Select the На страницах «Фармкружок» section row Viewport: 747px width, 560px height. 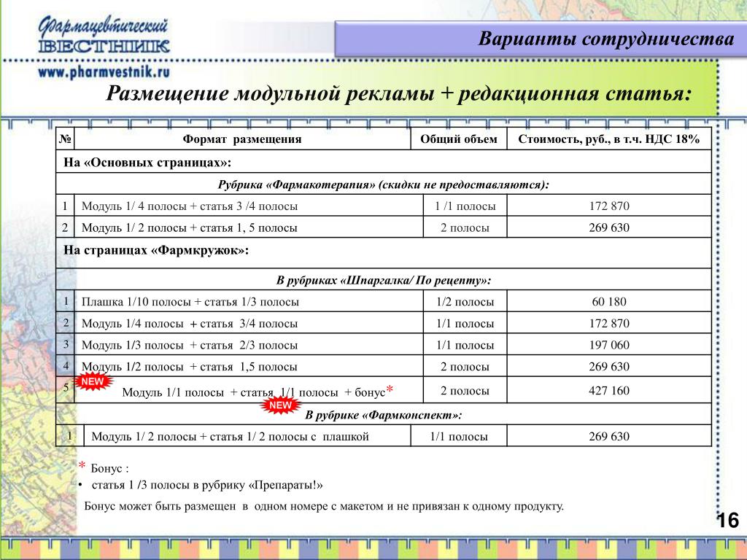[x=384, y=253]
